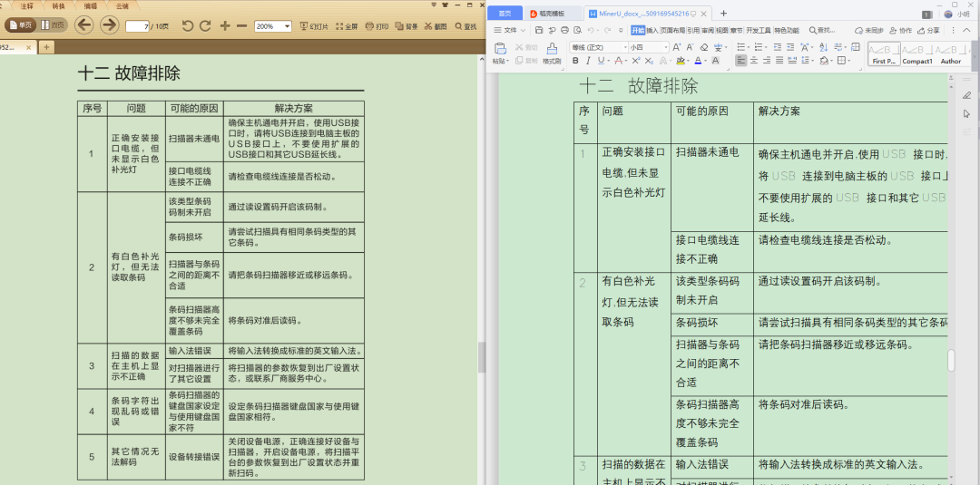This screenshot has height=485, width=980.
Task: Toggle underline formatting in WPS
Action: (601, 61)
